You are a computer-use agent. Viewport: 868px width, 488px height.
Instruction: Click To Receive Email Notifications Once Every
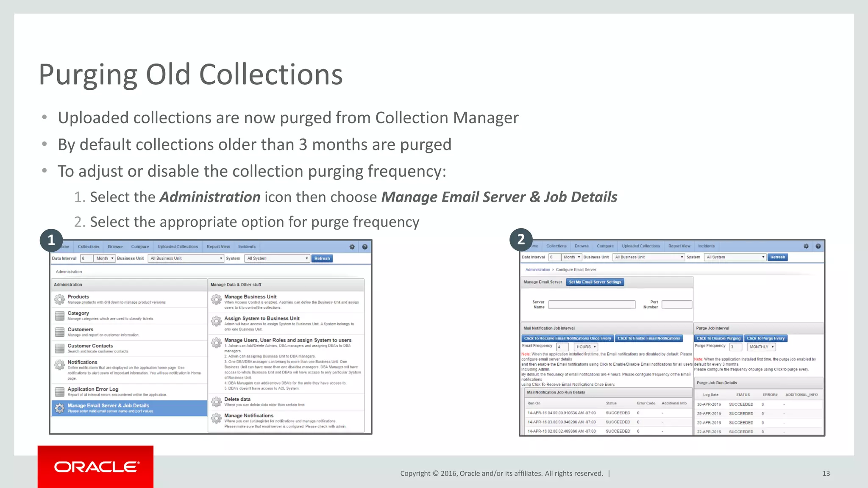click(568, 338)
